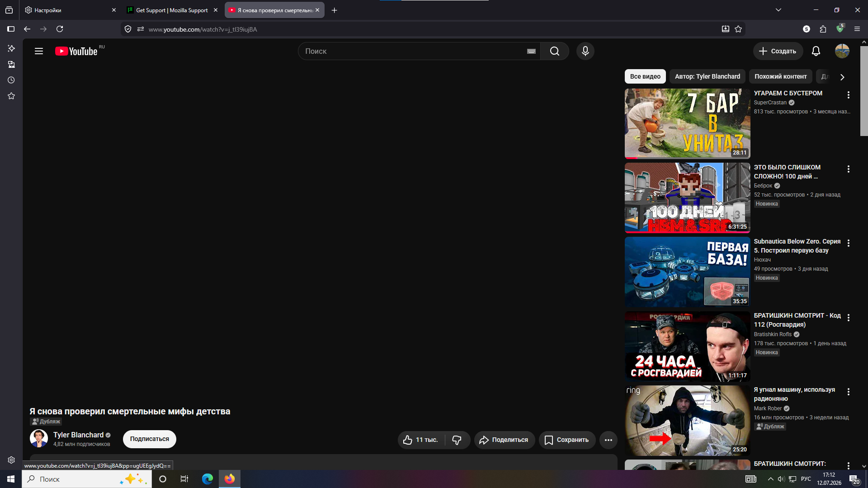868x488 pixels.
Task: Show more filter chips with right chevron
Action: [x=842, y=77]
